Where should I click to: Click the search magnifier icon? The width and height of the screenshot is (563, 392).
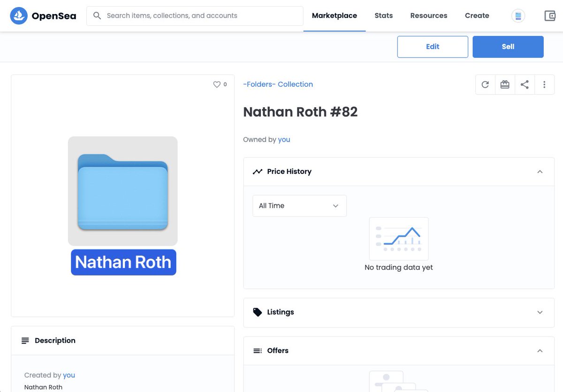pos(97,15)
